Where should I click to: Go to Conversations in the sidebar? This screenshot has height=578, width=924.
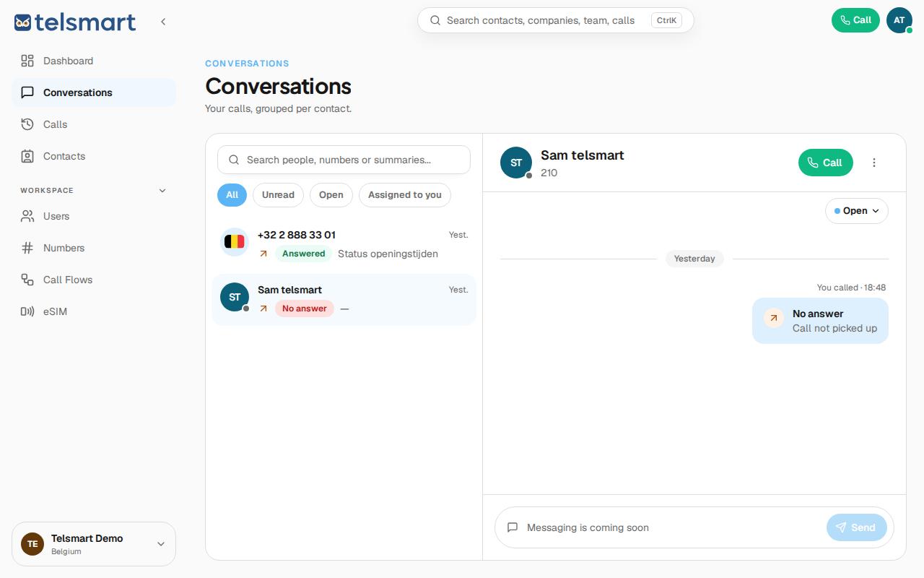94,92
